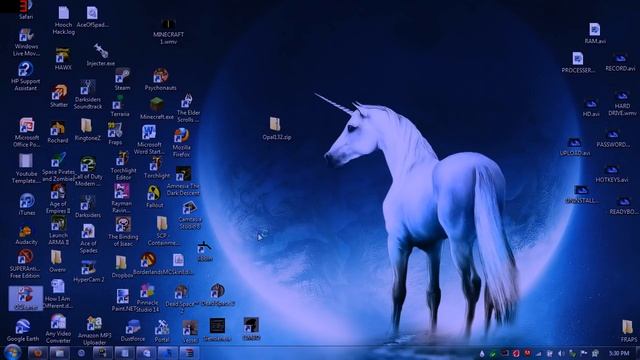Open the Dropbox folder icon
The image size is (640, 360).
[x=121, y=267]
